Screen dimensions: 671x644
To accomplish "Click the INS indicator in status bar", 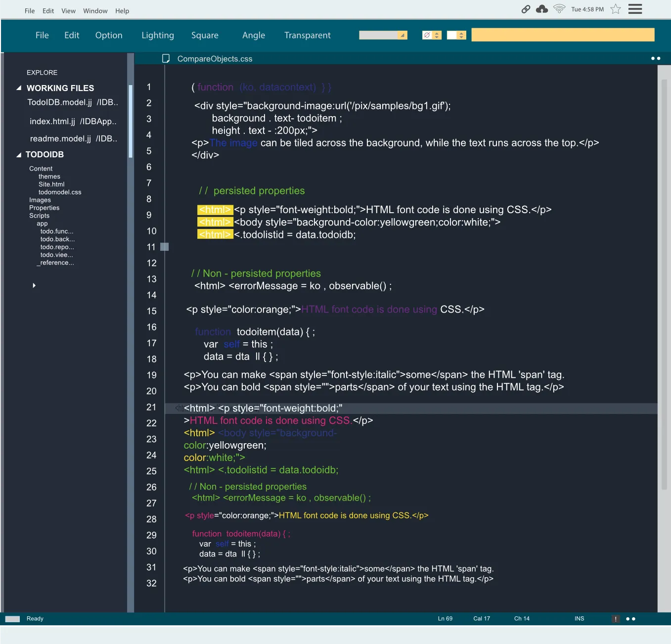I will coord(580,619).
